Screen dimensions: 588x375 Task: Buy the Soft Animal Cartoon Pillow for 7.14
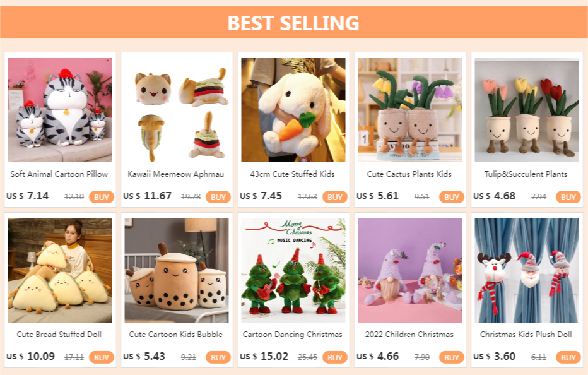click(x=101, y=197)
